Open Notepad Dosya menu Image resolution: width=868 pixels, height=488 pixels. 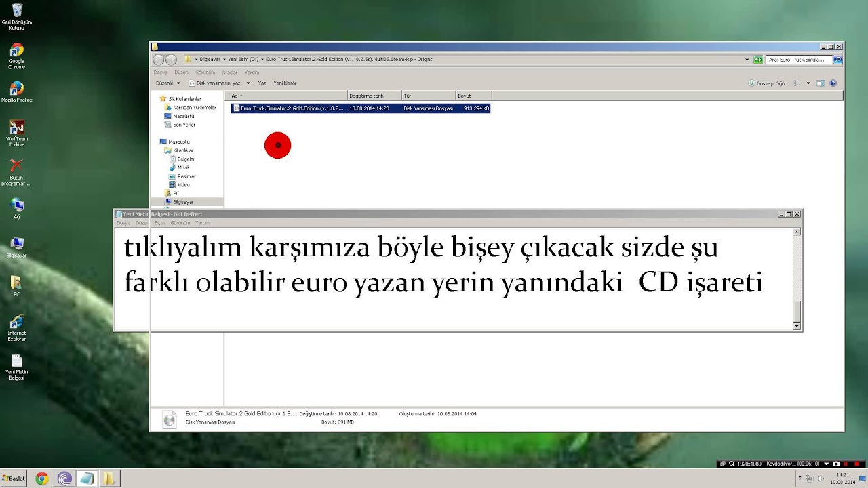[123, 223]
